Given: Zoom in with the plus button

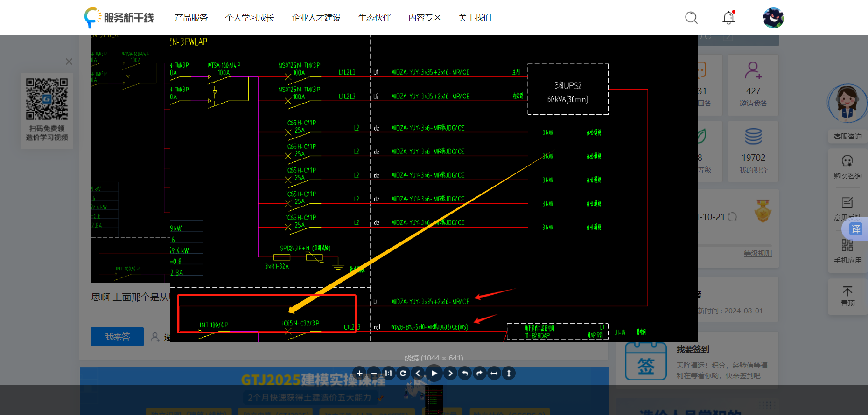Looking at the screenshot, I should pyautogui.click(x=359, y=373).
